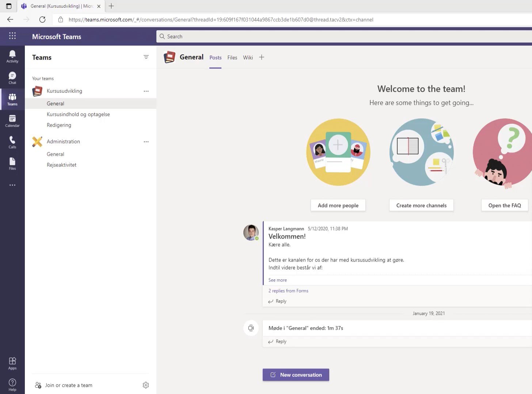Open manage teams settings gear

pos(146,385)
